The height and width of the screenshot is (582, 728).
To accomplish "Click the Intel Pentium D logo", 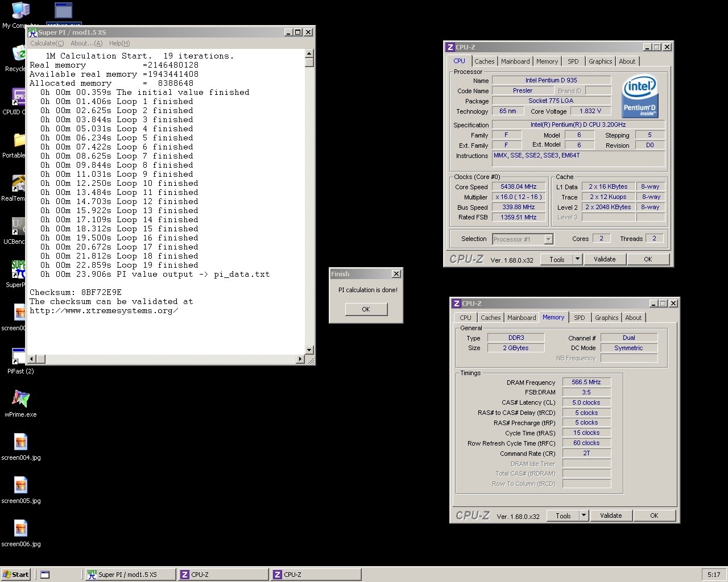I will pos(640,97).
